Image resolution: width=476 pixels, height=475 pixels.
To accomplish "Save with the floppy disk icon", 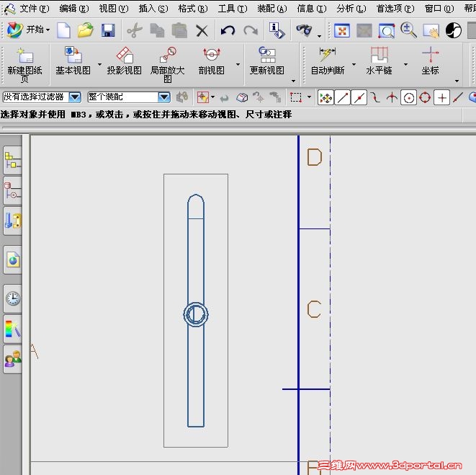I will pyautogui.click(x=108, y=30).
